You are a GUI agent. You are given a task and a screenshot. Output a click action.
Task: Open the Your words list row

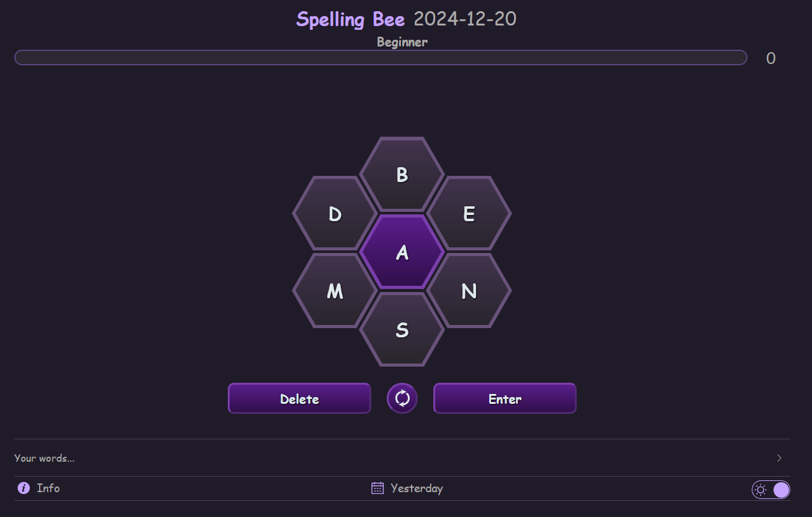click(x=402, y=458)
